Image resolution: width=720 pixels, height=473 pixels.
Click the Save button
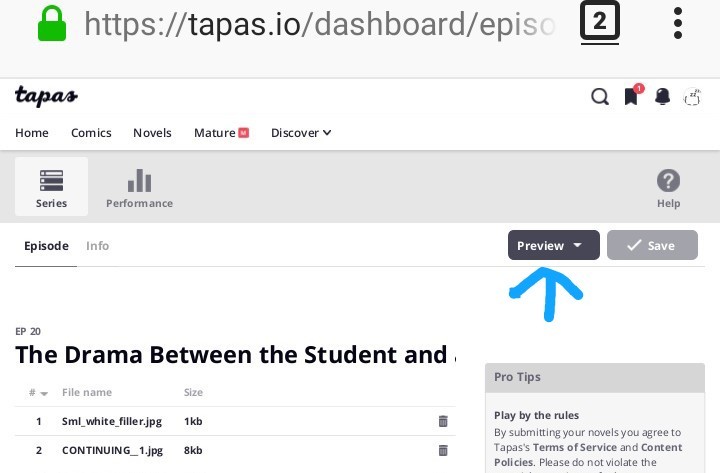(652, 246)
